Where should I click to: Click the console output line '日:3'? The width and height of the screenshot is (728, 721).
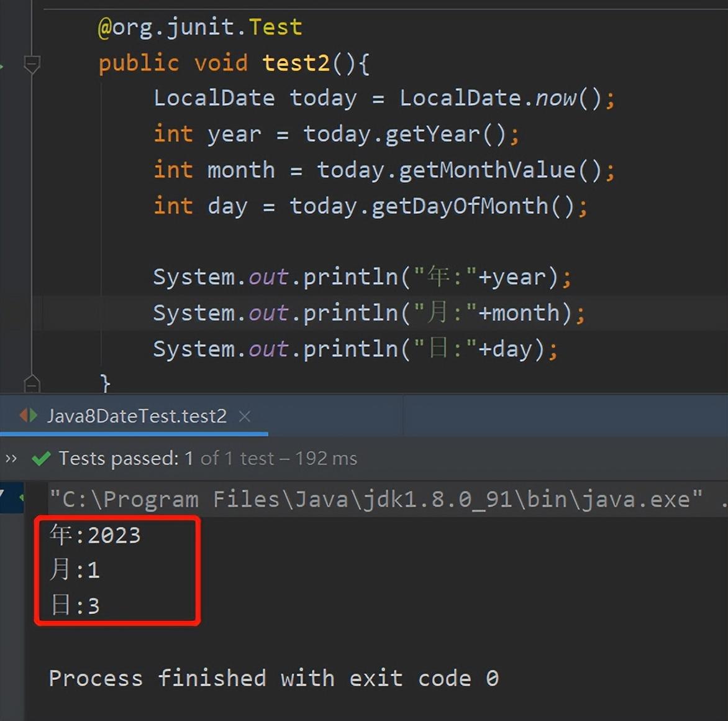point(75,606)
